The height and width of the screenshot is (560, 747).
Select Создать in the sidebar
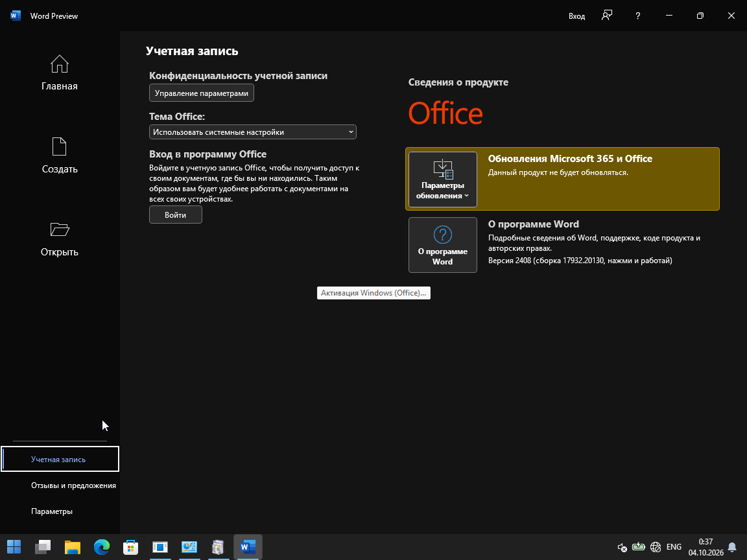click(60, 156)
